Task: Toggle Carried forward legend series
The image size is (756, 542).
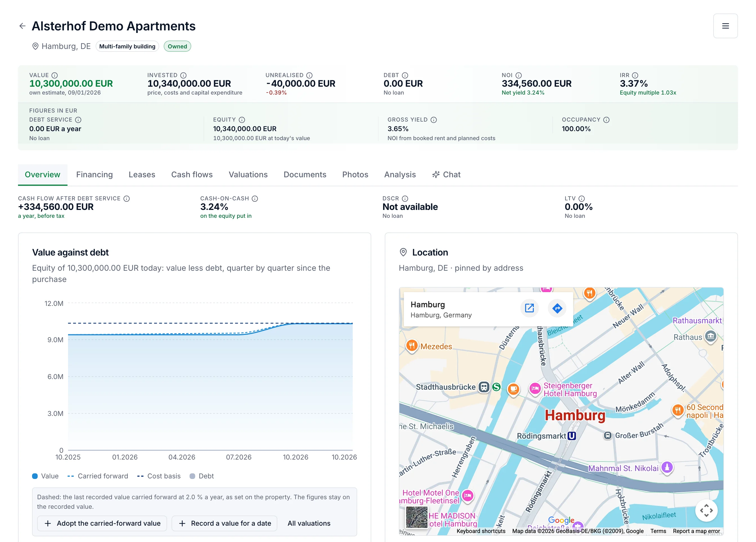Action: coord(98,476)
